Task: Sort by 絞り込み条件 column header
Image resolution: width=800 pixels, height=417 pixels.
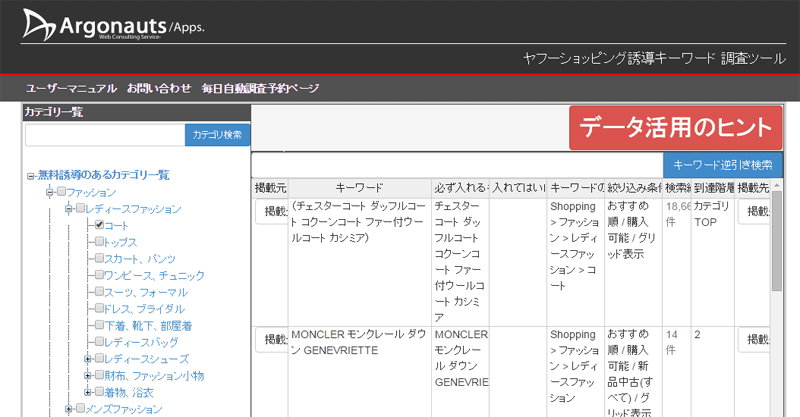Action: pyautogui.click(x=634, y=188)
